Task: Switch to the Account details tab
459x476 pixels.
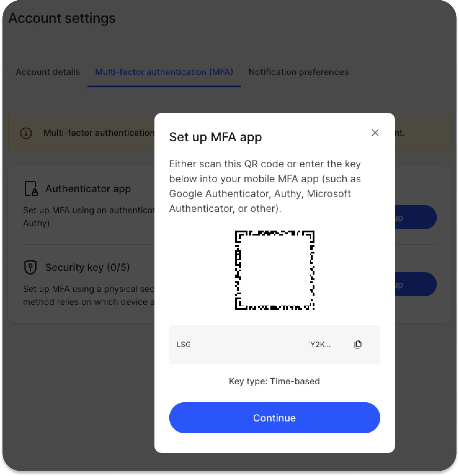Action: (x=48, y=72)
